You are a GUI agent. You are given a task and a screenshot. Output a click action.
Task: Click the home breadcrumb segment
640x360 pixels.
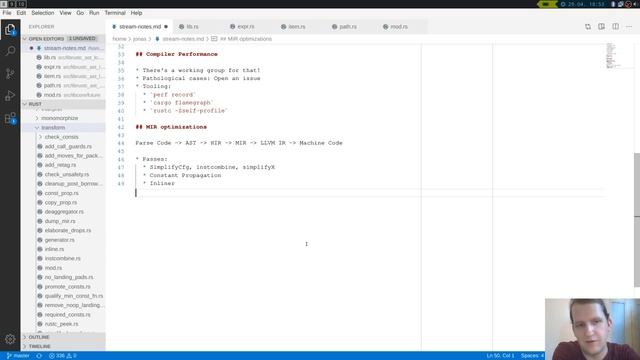point(119,39)
